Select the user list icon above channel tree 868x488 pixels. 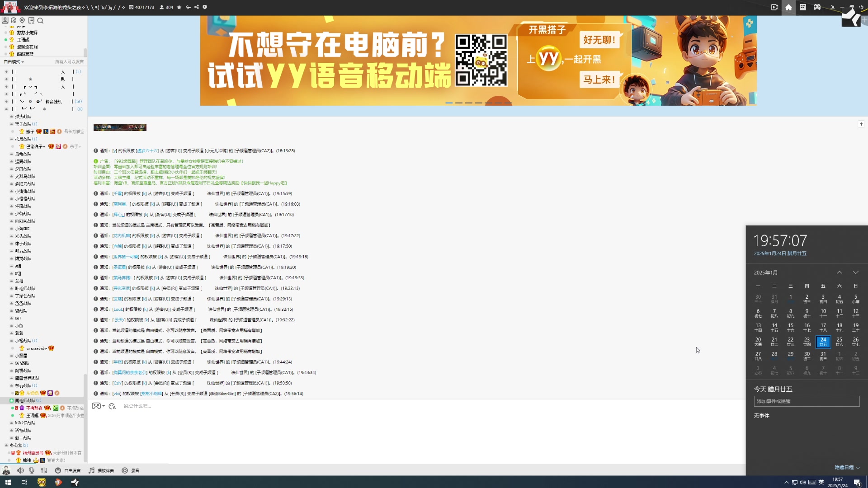(5, 20)
